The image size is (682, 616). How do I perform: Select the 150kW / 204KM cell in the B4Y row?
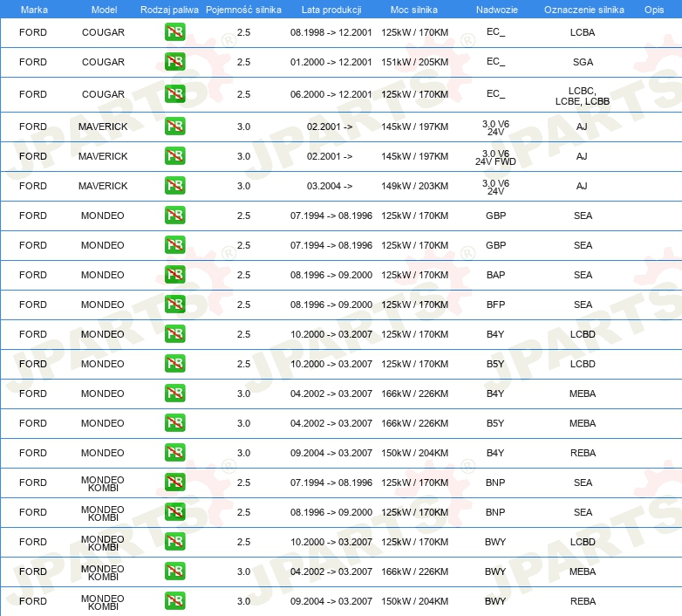[x=414, y=454]
